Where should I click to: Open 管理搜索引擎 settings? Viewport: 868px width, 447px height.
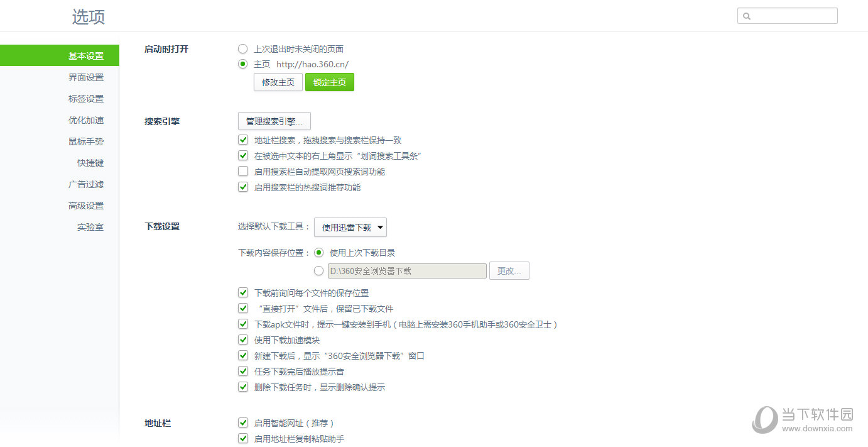click(x=274, y=121)
